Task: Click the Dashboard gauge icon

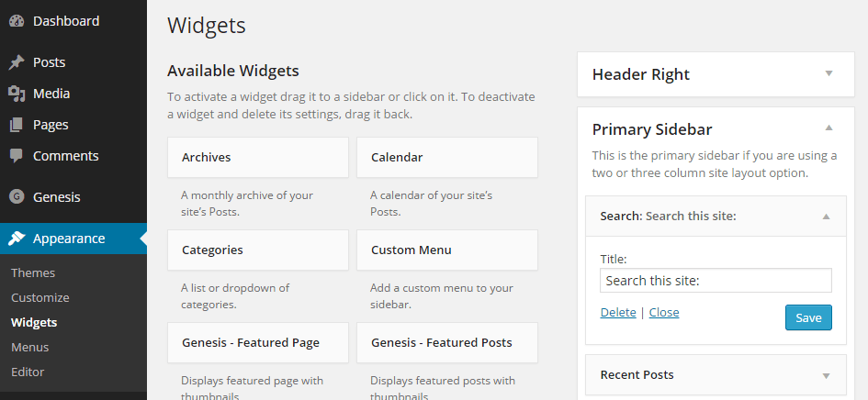Action: coord(17,22)
